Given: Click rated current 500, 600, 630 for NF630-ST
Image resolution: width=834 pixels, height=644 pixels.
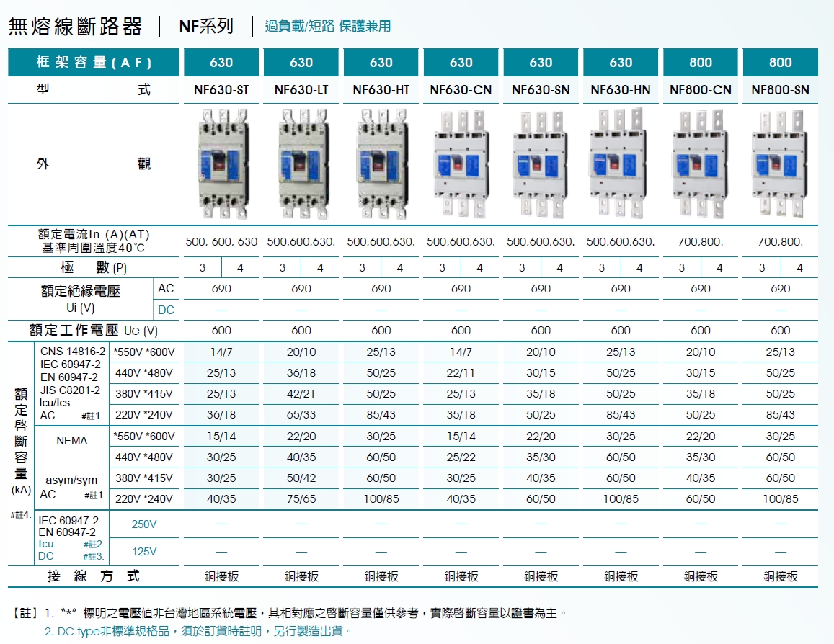Looking at the screenshot, I should pos(221,242).
